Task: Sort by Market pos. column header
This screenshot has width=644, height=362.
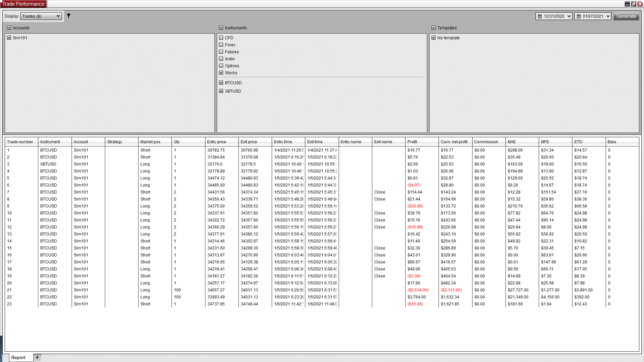Action: click(155, 142)
